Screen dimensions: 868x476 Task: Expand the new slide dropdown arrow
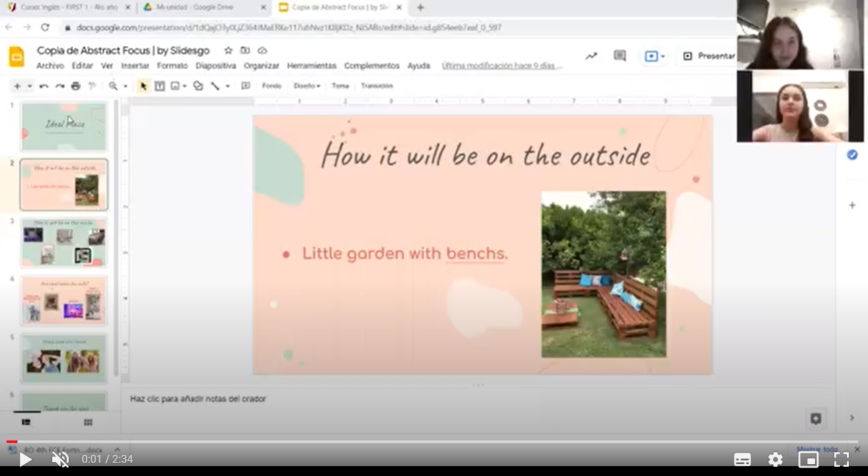coord(29,86)
